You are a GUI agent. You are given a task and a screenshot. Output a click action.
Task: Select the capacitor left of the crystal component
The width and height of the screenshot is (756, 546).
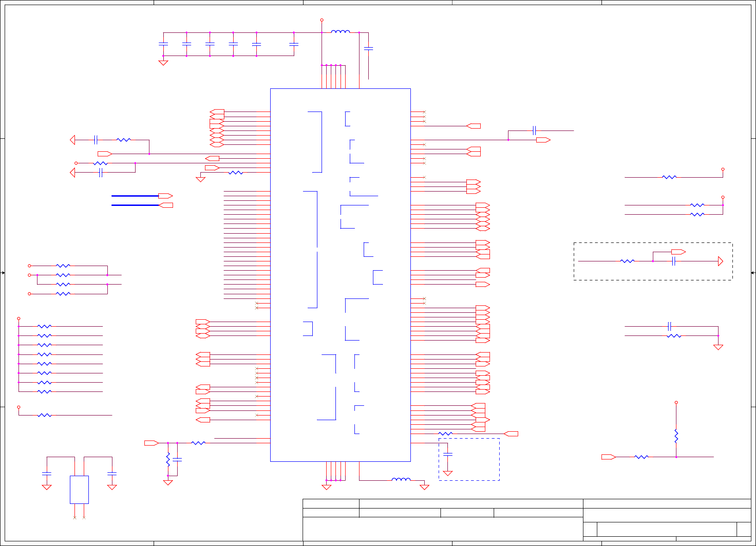click(47, 473)
